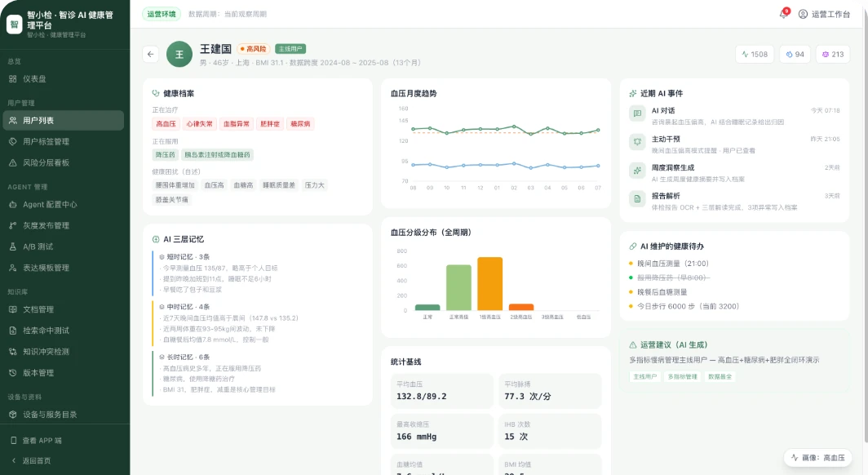This screenshot has height=475, width=868.
Task: Select 用户列表 sidebar menu item
Action: click(64, 121)
